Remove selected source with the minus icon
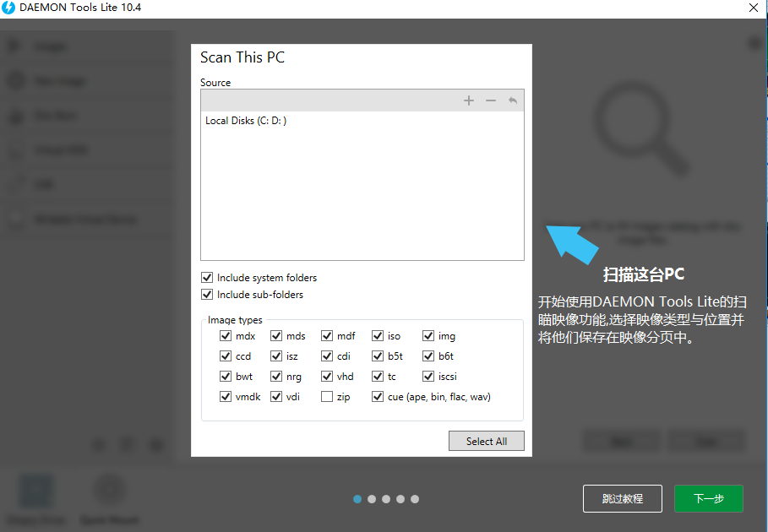This screenshot has width=768, height=532. pyautogui.click(x=491, y=100)
